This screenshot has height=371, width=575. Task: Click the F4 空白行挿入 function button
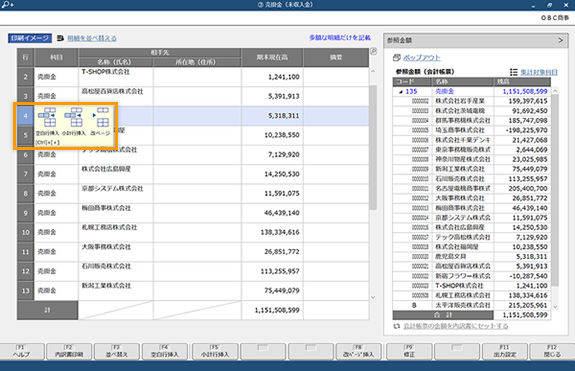click(x=165, y=352)
